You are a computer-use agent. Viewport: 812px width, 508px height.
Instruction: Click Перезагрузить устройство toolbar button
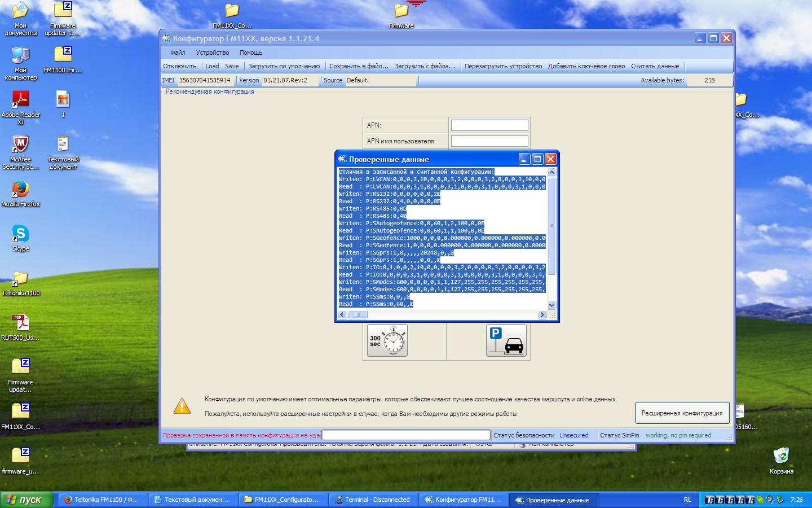click(503, 66)
